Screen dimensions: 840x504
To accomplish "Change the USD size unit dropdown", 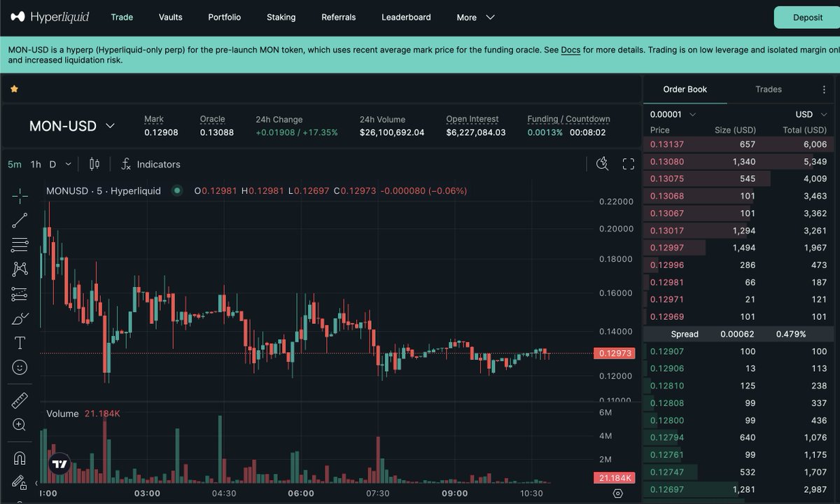I will [x=811, y=114].
